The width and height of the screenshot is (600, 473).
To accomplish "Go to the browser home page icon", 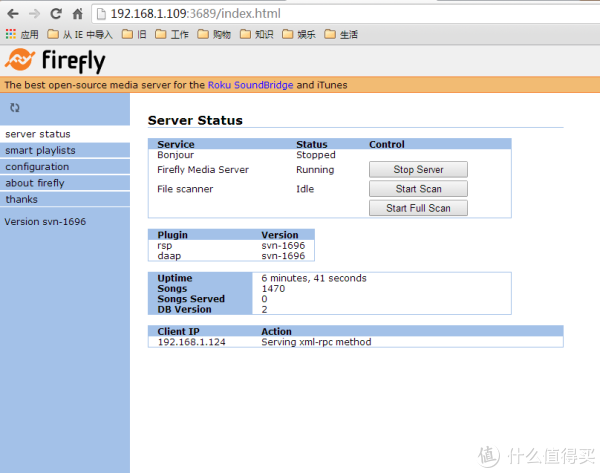I will click(x=77, y=14).
